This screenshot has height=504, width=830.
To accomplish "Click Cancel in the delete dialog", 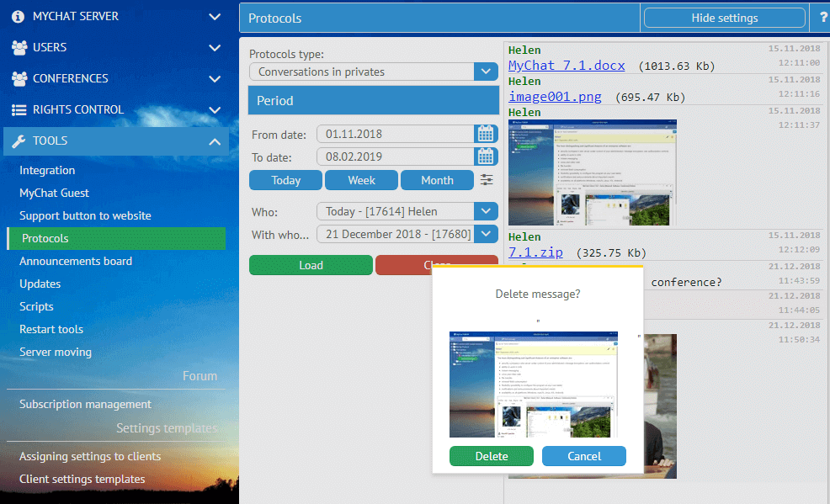I will click(x=584, y=456).
